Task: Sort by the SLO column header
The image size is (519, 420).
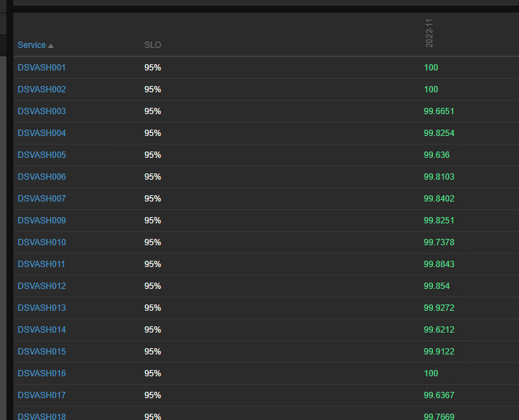Action: 152,45
